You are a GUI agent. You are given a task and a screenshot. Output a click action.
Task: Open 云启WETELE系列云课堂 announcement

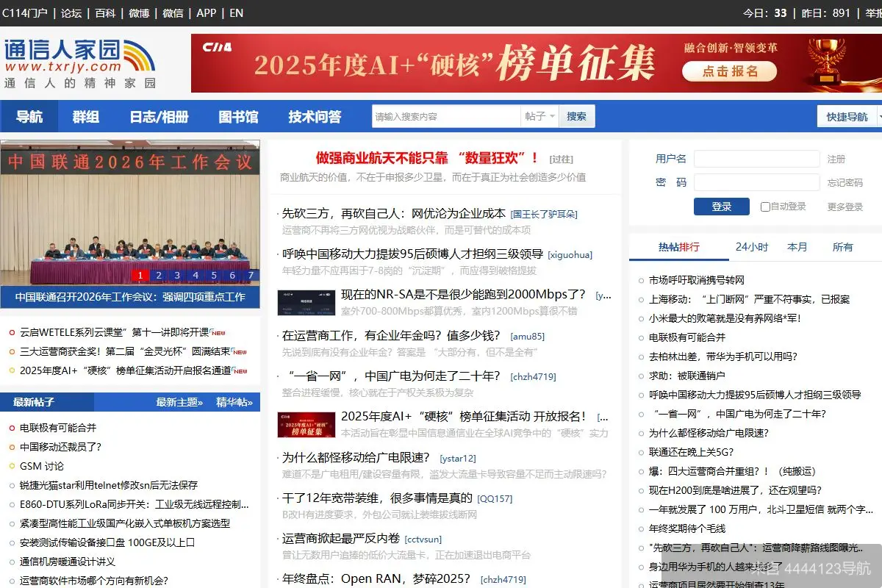115,332
